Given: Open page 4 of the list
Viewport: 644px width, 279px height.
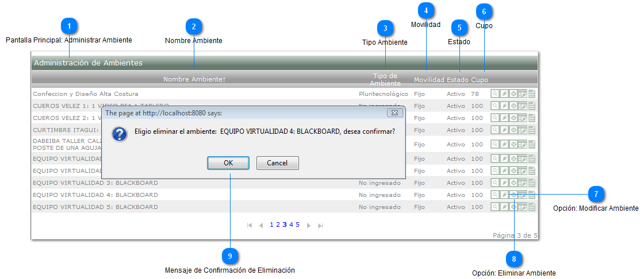Looking at the screenshot, I should [x=291, y=224].
